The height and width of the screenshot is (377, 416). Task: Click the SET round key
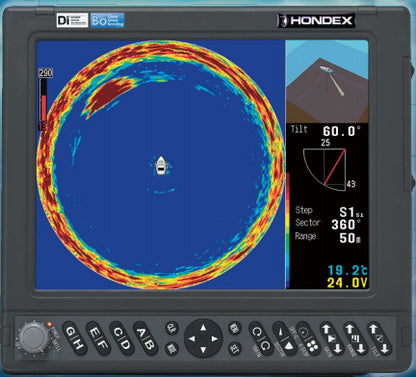point(235,349)
